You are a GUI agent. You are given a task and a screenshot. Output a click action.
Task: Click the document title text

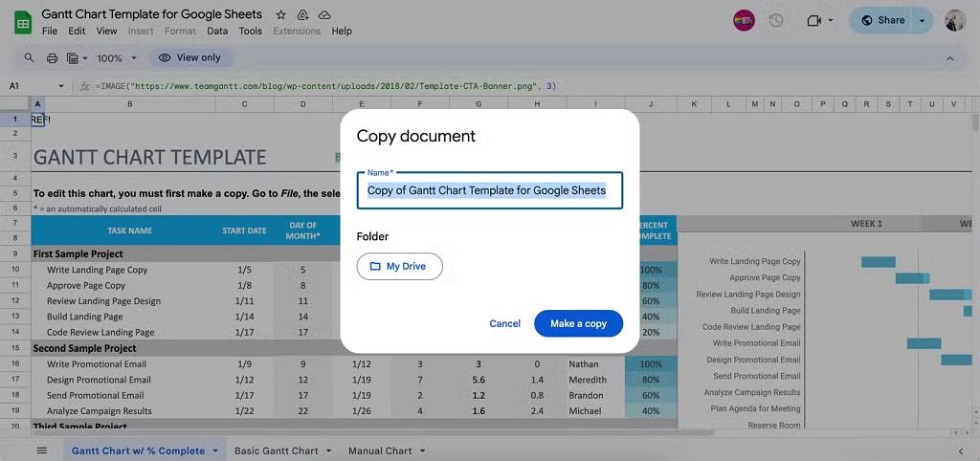(x=152, y=14)
